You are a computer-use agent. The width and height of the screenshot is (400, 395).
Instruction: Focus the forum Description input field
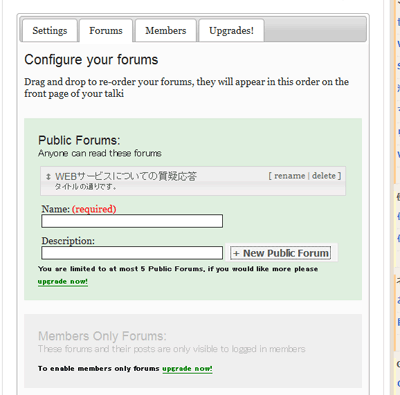(132, 253)
